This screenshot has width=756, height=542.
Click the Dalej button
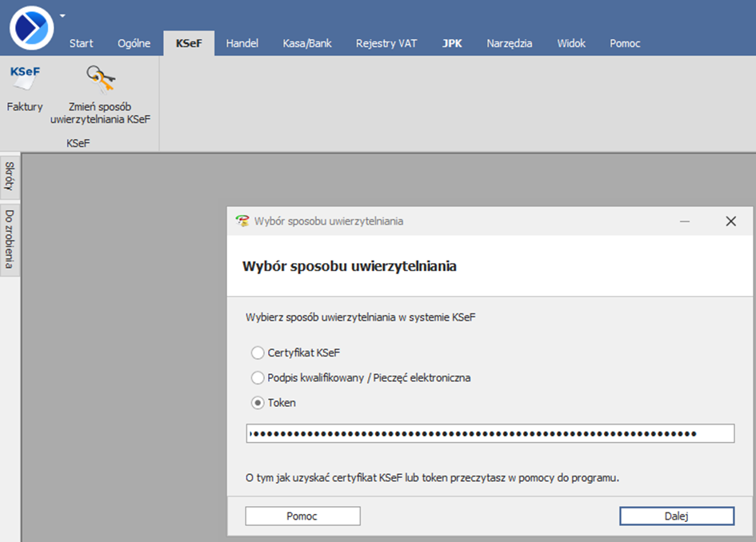tap(676, 516)
